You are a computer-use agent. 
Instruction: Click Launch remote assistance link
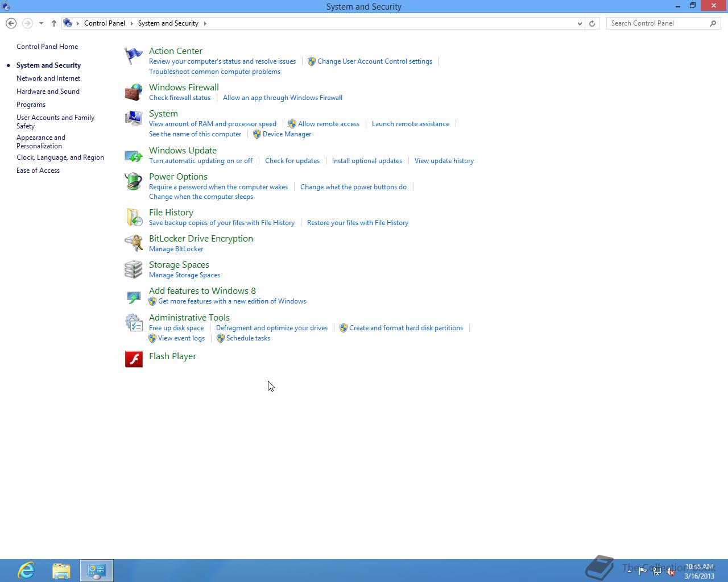[411, 124]
